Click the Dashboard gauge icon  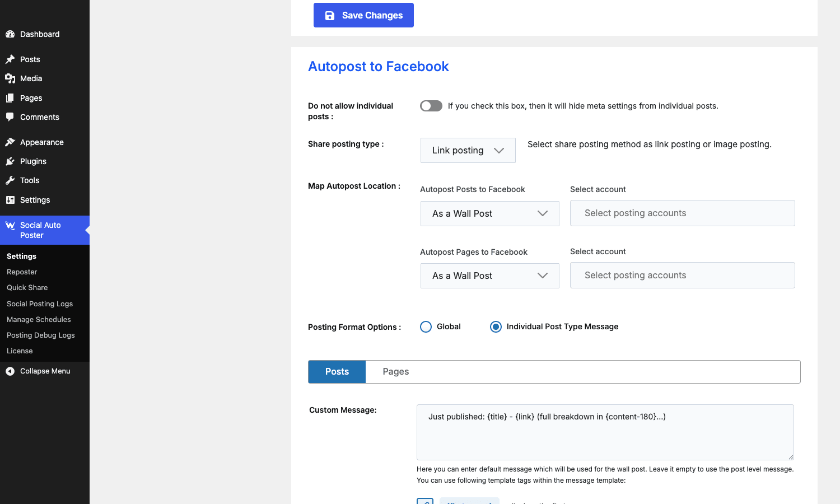coord(10,34)
